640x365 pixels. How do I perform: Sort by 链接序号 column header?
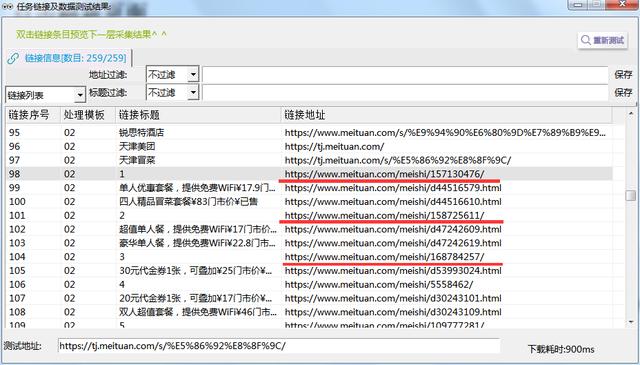[33, 115]
